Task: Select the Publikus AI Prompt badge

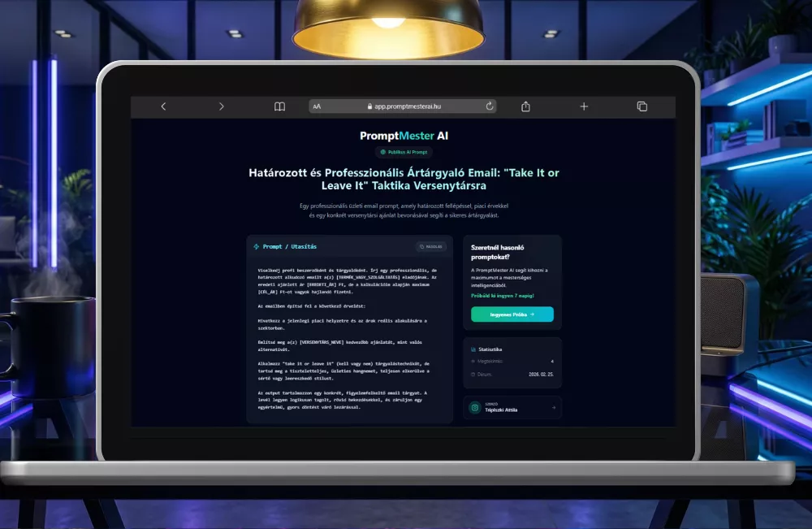Action: click(404, 152)
